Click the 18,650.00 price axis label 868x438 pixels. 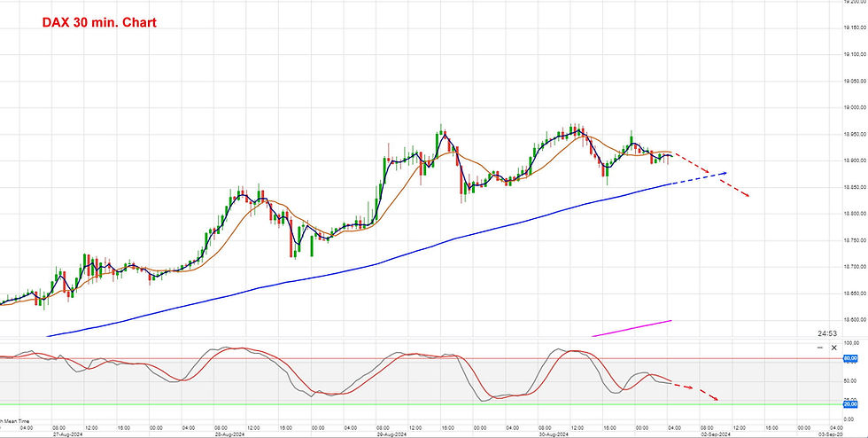[x=854, y=293]
